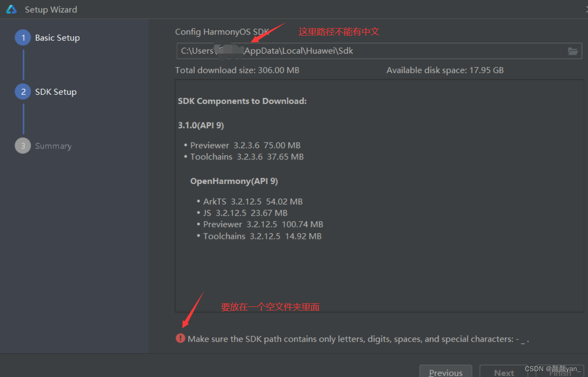Click the 3.1.0(API 9) heading
The image size is (588, 377).
tap(201, 126)
